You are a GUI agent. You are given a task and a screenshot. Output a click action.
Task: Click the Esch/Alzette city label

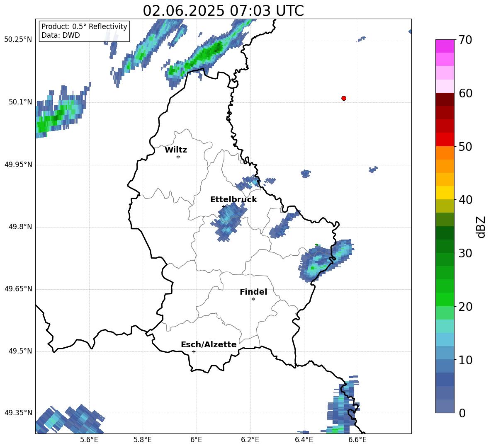point(209,344)
